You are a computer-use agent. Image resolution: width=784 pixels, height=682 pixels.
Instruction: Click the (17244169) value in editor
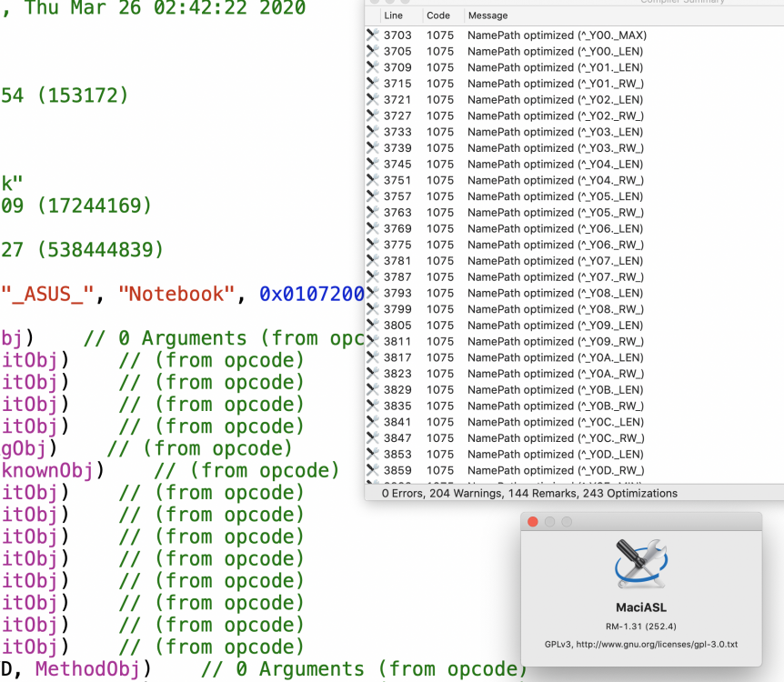pyautogui.click(x=95, y=206)
